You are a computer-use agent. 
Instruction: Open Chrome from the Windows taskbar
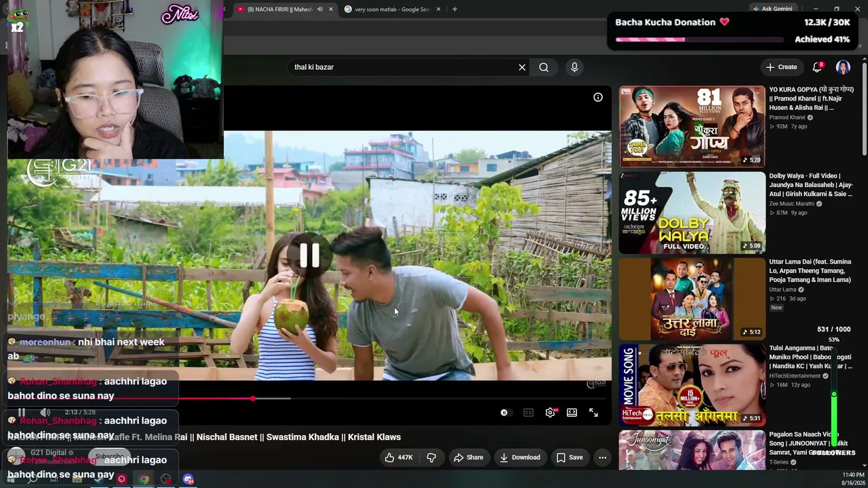click(144, 479)
